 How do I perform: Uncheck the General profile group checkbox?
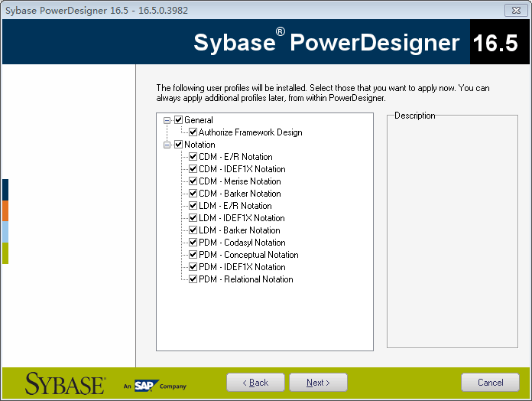(x=178, y=120)
